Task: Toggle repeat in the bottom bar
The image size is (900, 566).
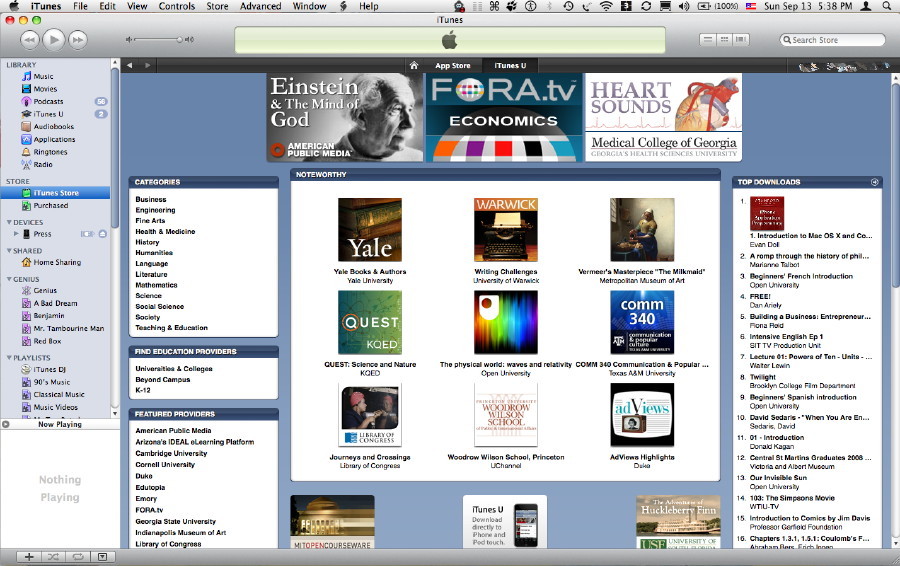Action: pos(78,557)
